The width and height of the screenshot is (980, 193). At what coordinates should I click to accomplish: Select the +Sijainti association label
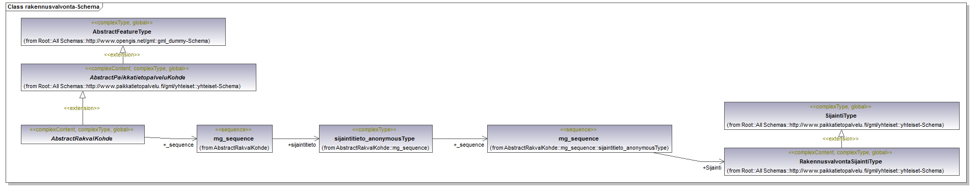[x=712, y=168]
